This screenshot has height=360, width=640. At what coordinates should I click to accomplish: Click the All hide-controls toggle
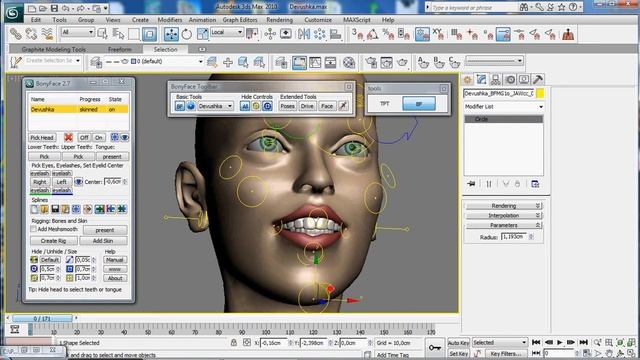coord(245,106)
